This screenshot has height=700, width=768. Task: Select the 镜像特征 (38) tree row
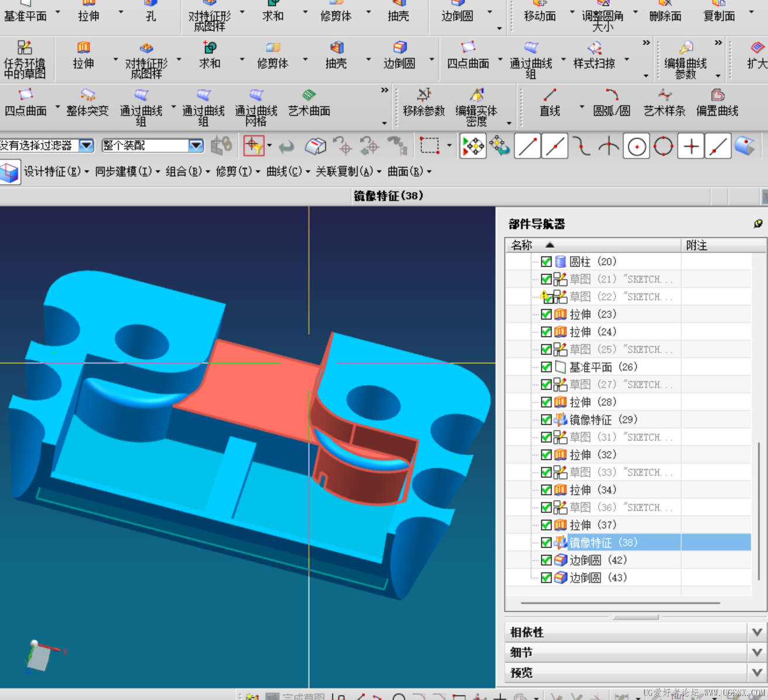pyautogui.click(x=628, y=543)
